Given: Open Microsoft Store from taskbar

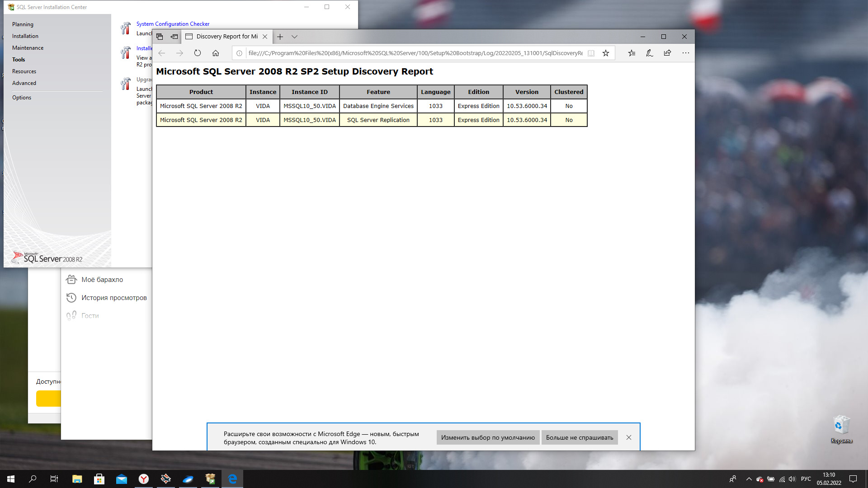Looking at the screenshot, I should pos(99,479).
